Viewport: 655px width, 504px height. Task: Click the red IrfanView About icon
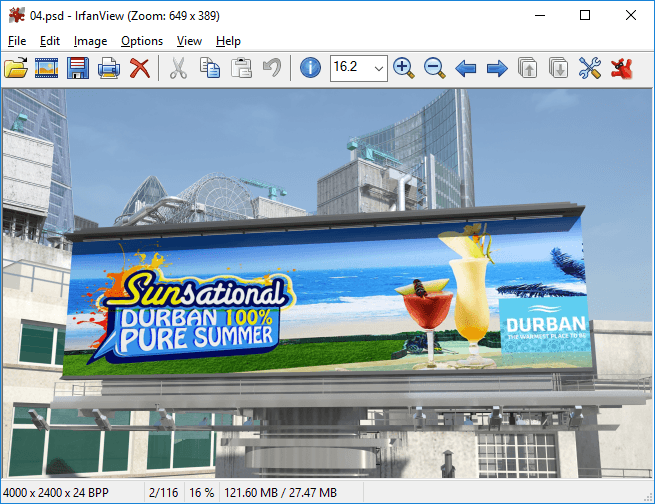(622, 68)
